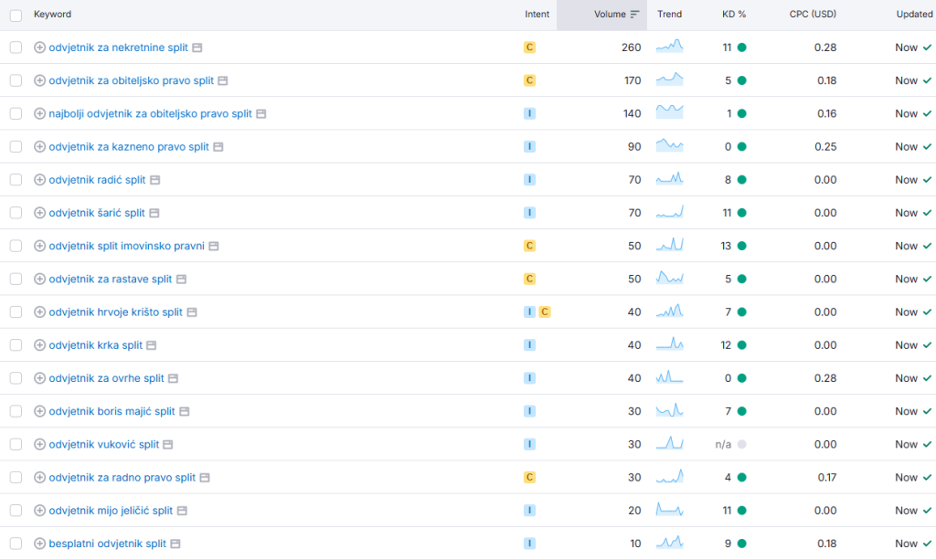Viewport: 936px width, 560px height.
Task: Click the Volume column sort icon
Action: click(x=635, y=15)
